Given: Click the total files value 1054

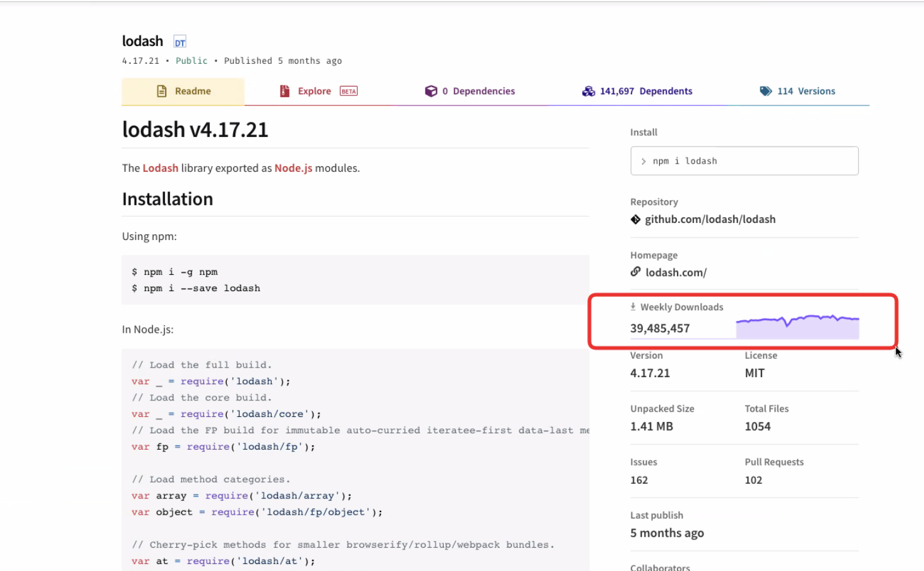Looking at the screenshot, I should click(758, 426).
